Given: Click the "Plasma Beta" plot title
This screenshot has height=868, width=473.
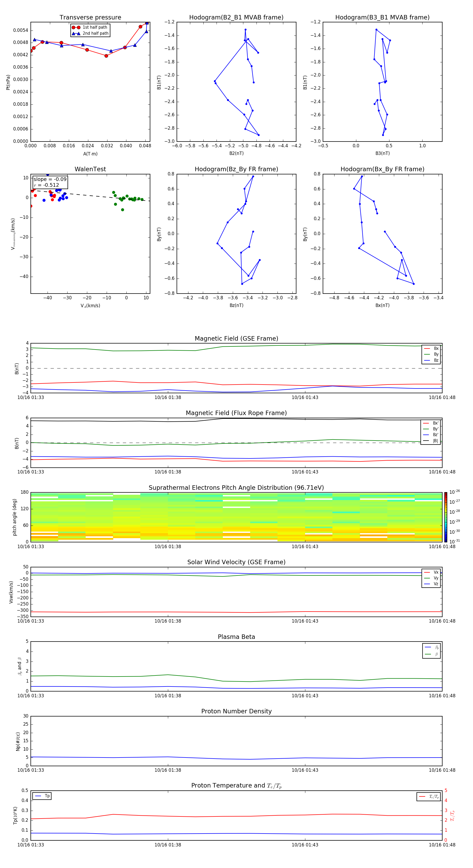Looking at the screenshot, I should tap(236, 637).
